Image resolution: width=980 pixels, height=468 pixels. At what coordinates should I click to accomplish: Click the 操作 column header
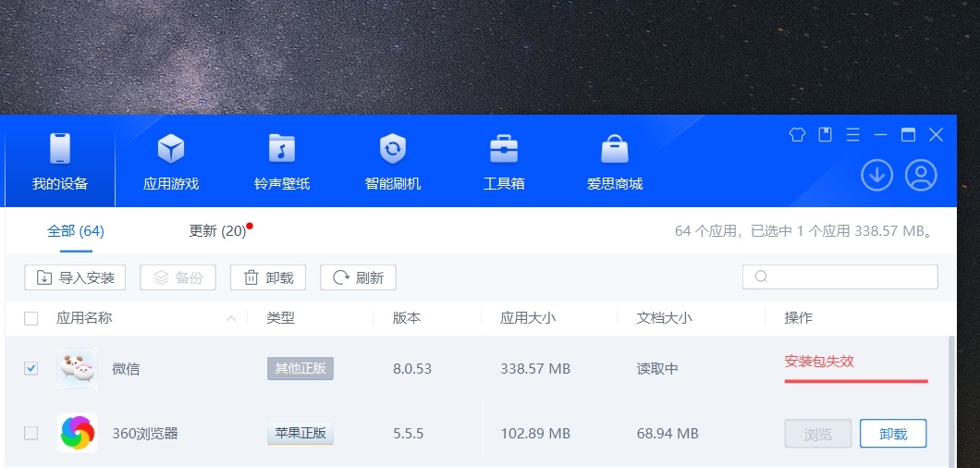pos(799,318)
